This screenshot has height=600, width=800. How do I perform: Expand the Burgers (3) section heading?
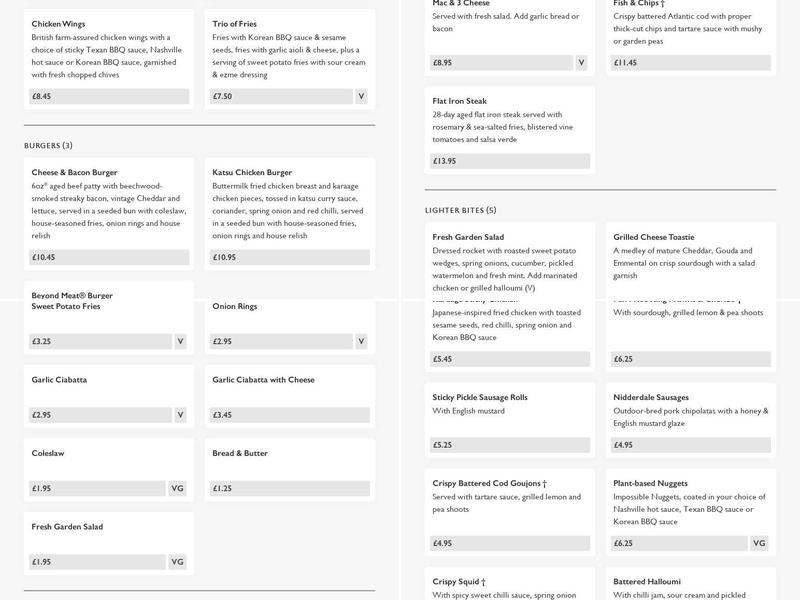click(48, 146)
